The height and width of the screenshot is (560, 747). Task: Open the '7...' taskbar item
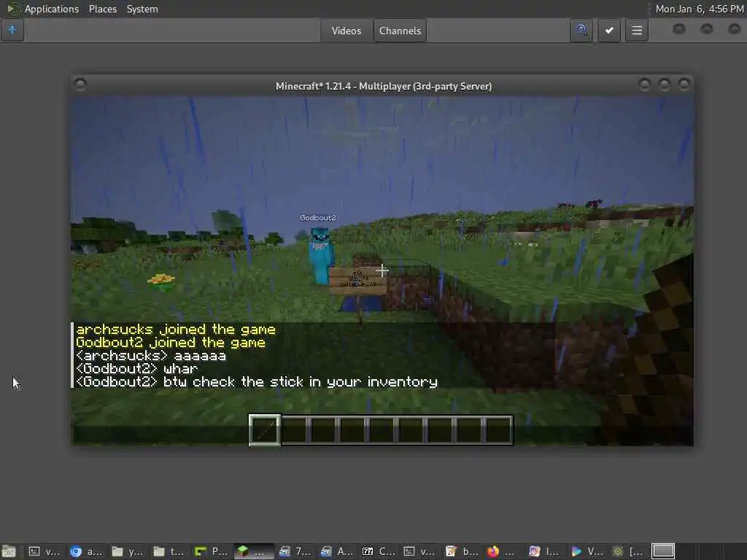coord(295,551)
